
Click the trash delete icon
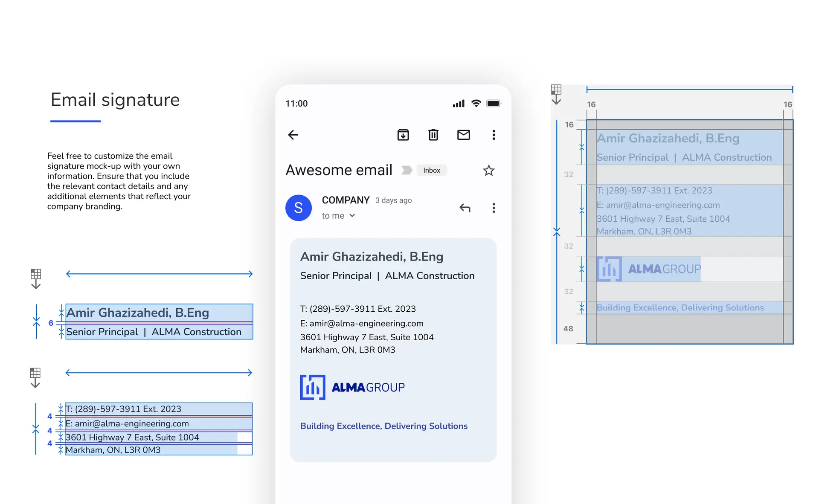[x=433, y=135]
